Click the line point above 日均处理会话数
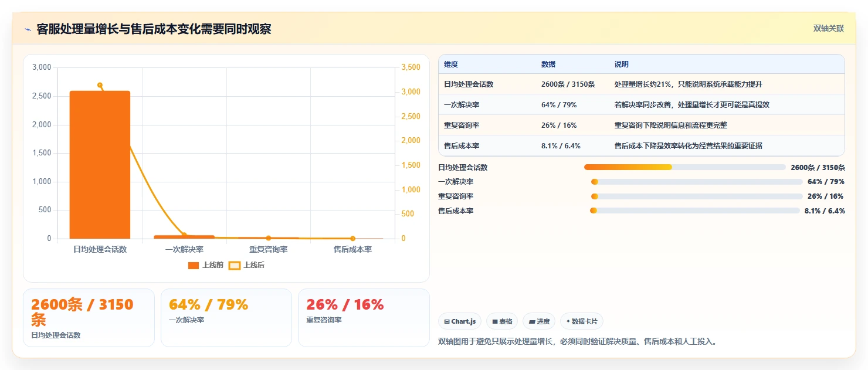The image size is (868, 370). click(x=100, y=85)
